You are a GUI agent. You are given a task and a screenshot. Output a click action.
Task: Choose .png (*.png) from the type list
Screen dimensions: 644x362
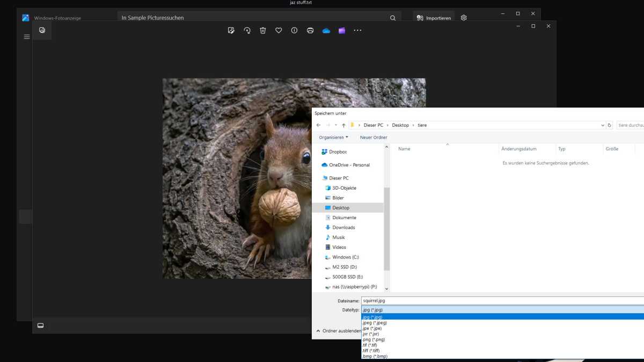click(502, 339)
